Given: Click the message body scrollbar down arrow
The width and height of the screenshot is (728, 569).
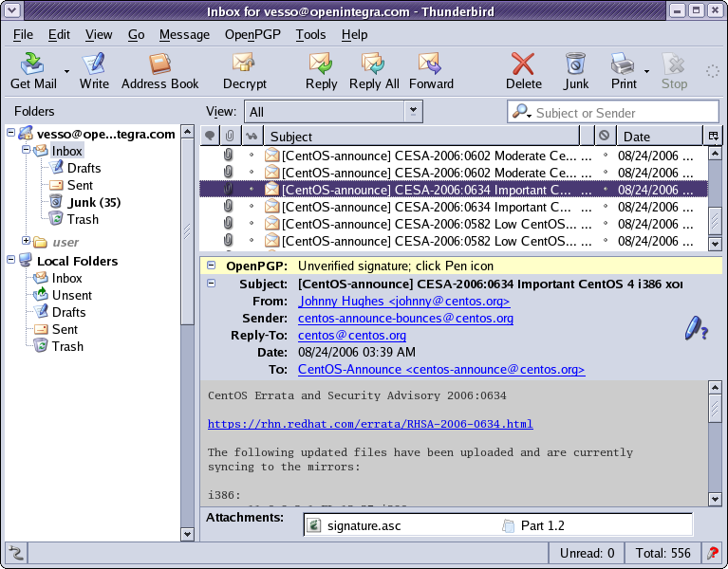Looking at the screenshot, I should (x=715, y=499).
